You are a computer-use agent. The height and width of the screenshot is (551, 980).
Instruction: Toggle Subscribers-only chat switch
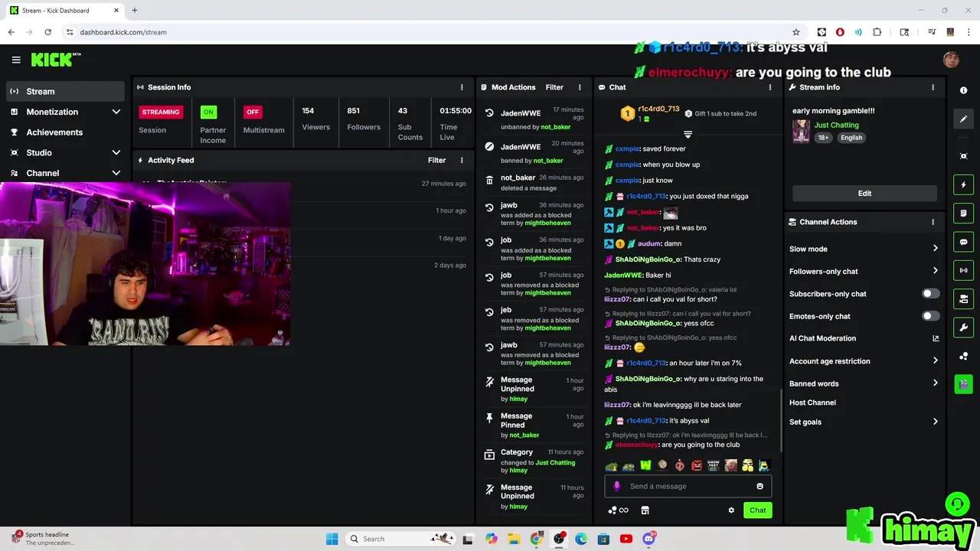930,294
